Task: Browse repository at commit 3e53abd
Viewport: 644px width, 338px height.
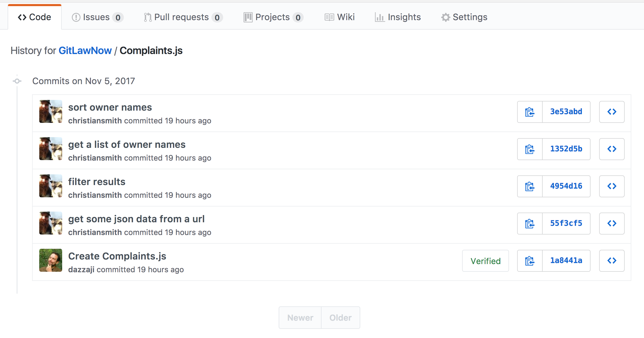Action: (x=612, y=112)
